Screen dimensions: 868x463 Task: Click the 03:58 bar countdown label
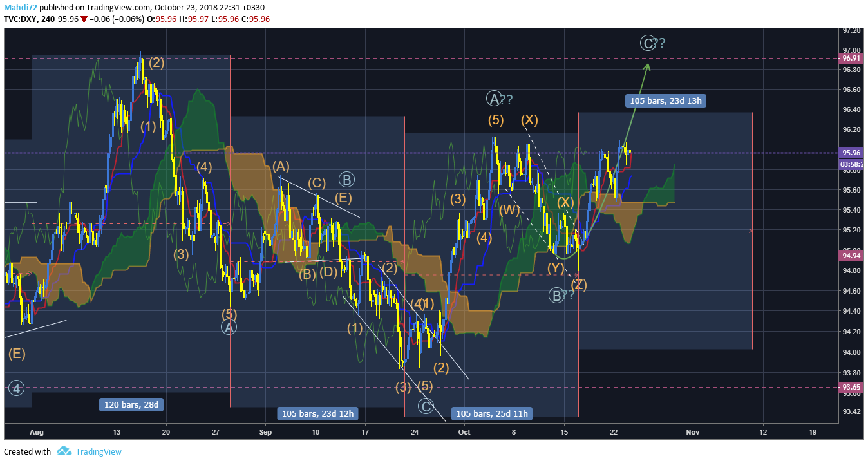click(x=851, y=164)
